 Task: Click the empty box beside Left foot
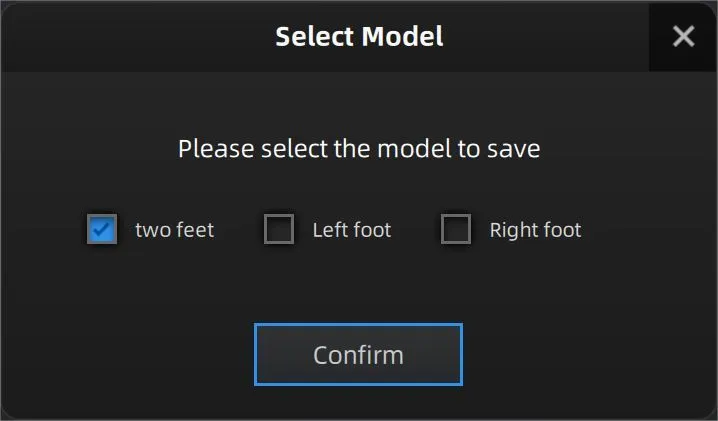[279, 230]
